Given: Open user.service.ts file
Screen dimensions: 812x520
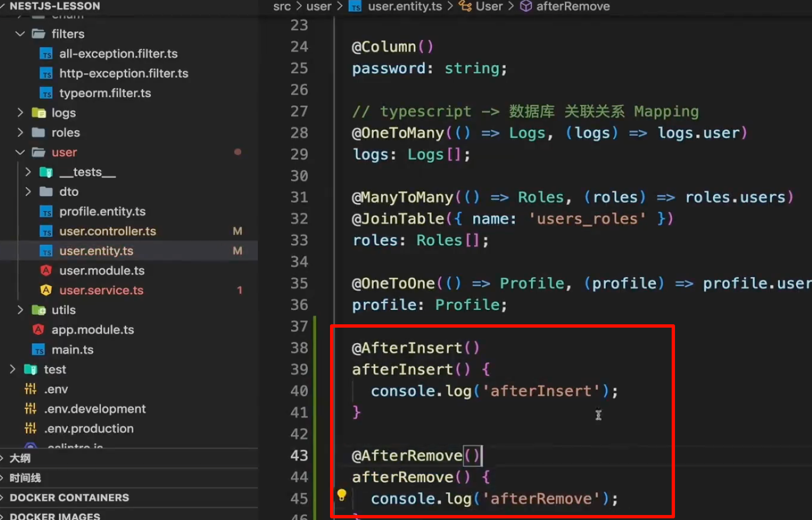Looking at the screenshot, I should 101,290.
